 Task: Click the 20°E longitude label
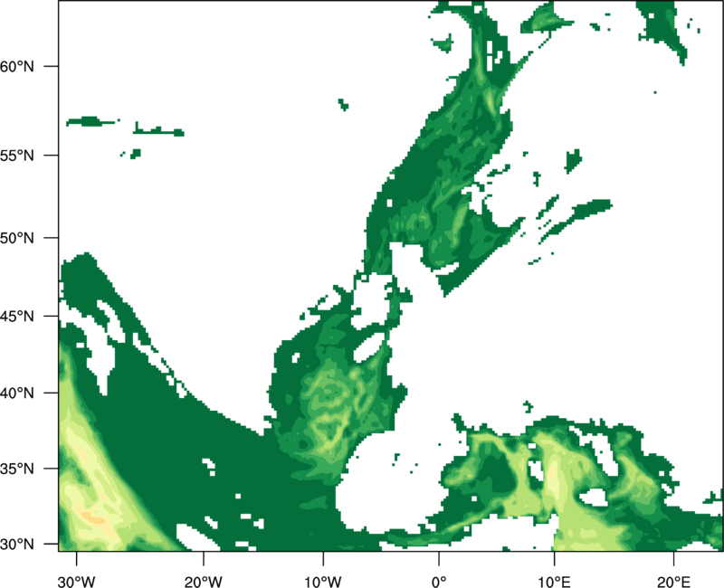click(673, 582)
